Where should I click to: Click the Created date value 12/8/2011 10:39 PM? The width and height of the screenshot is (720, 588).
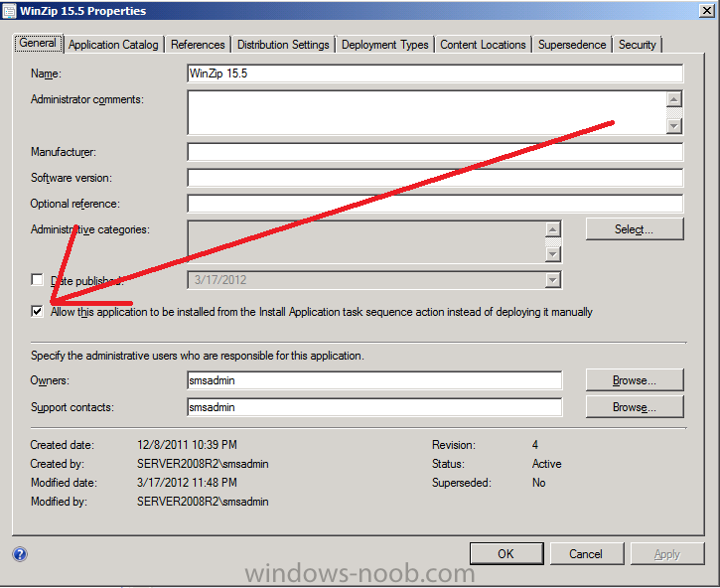[187, 445]
